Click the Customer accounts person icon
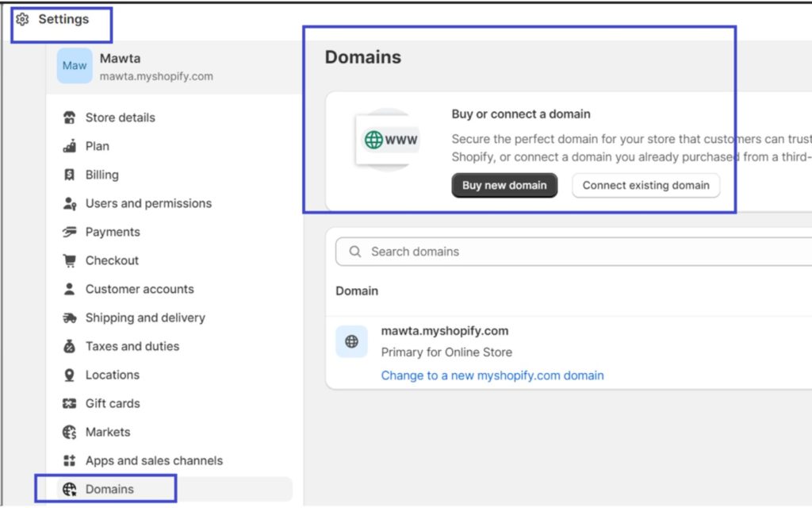812x508 pixels. pyautogui.click(x=70, y=289)
